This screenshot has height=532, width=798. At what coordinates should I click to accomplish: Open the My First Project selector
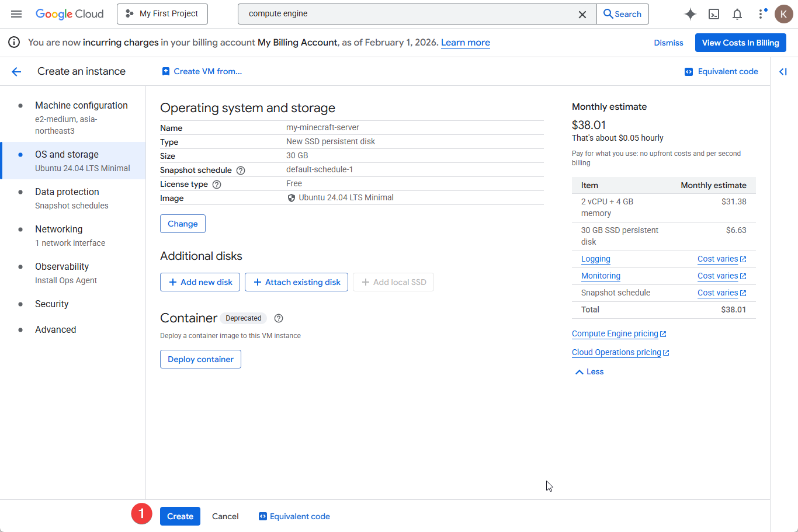[162, 13]
